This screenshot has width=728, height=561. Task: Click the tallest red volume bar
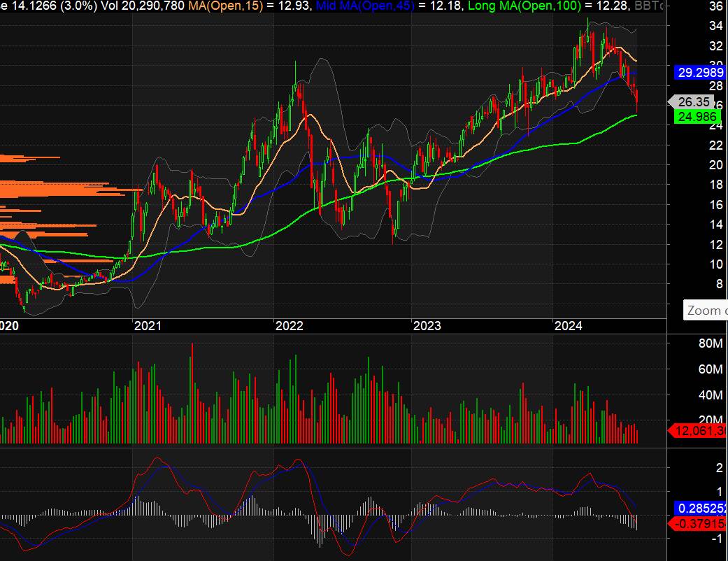coord(192,393)
